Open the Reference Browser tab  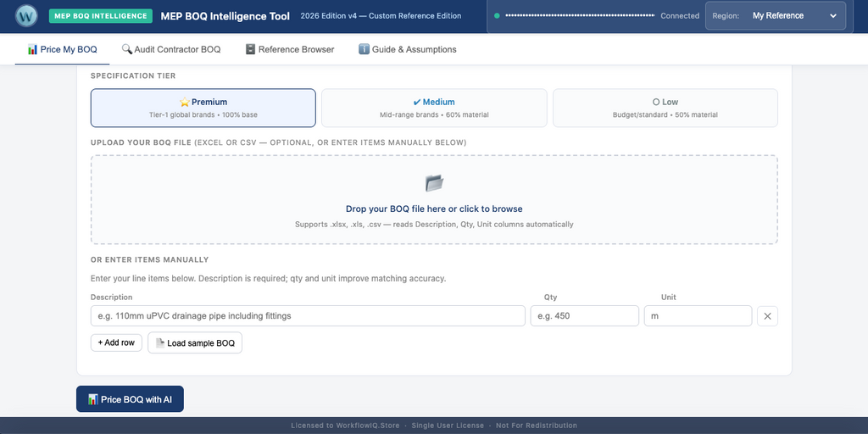coord(290,49)
